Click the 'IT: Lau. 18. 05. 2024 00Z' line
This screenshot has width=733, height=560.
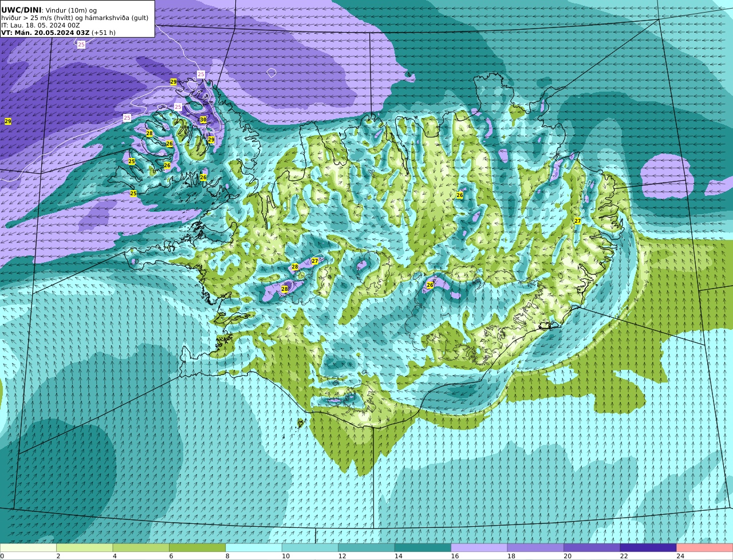[x=41, y=25]
